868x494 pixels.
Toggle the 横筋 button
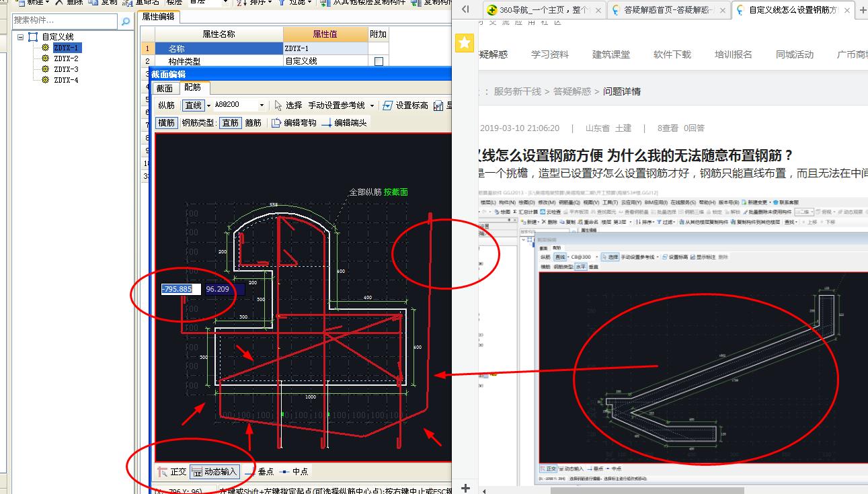[x=166, y=123]
